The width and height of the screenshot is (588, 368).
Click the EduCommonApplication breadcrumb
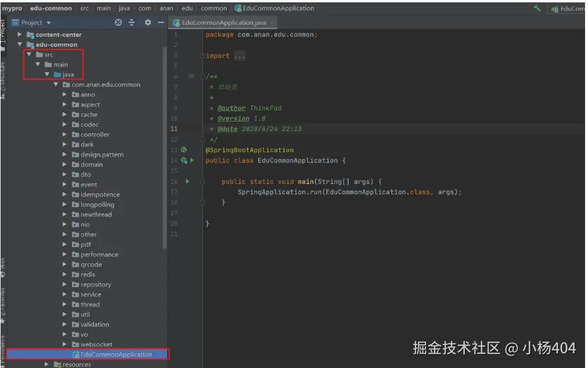pyautogui.click(x=274, y=8)
